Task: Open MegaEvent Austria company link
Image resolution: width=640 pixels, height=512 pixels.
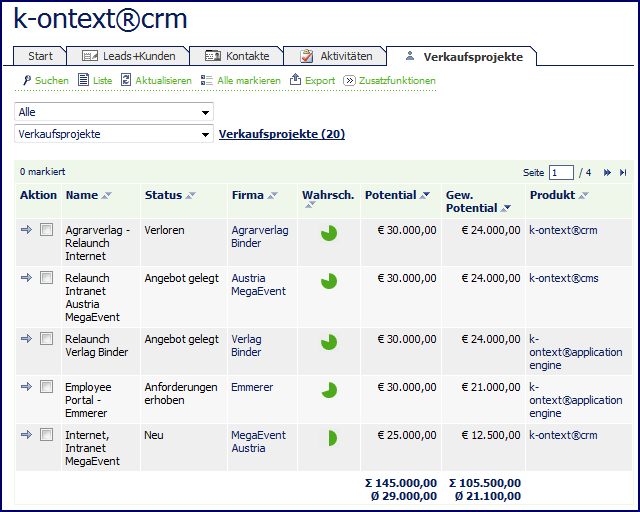Action: (x=258, y=441)
